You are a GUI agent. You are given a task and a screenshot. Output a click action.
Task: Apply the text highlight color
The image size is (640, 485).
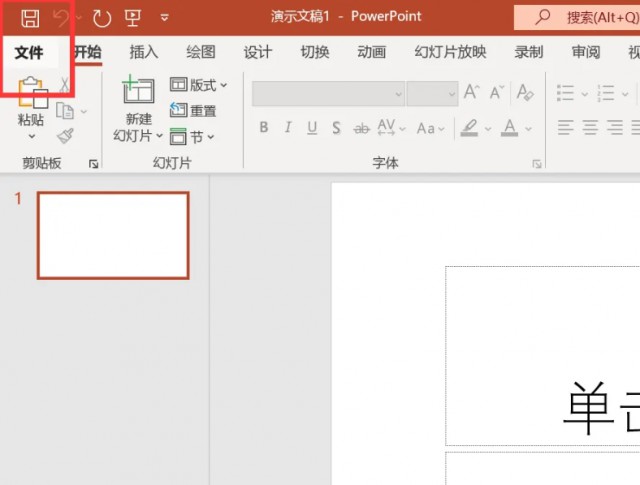(469, 128)
